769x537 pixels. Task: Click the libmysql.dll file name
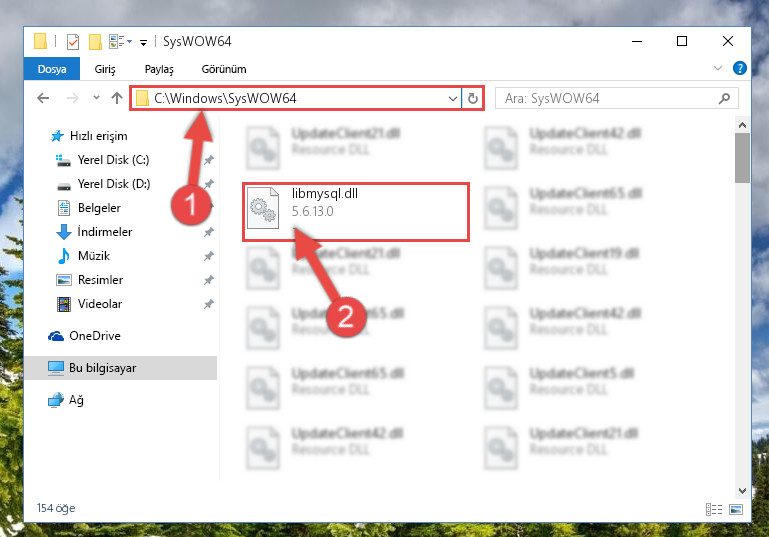[x=325, y=194]
